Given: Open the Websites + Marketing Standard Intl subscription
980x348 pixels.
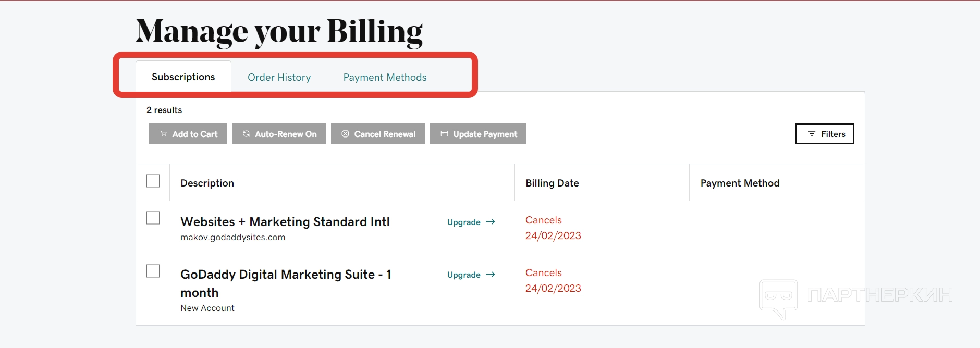Looking at the screenshot, I should click(x=285, y=222).
